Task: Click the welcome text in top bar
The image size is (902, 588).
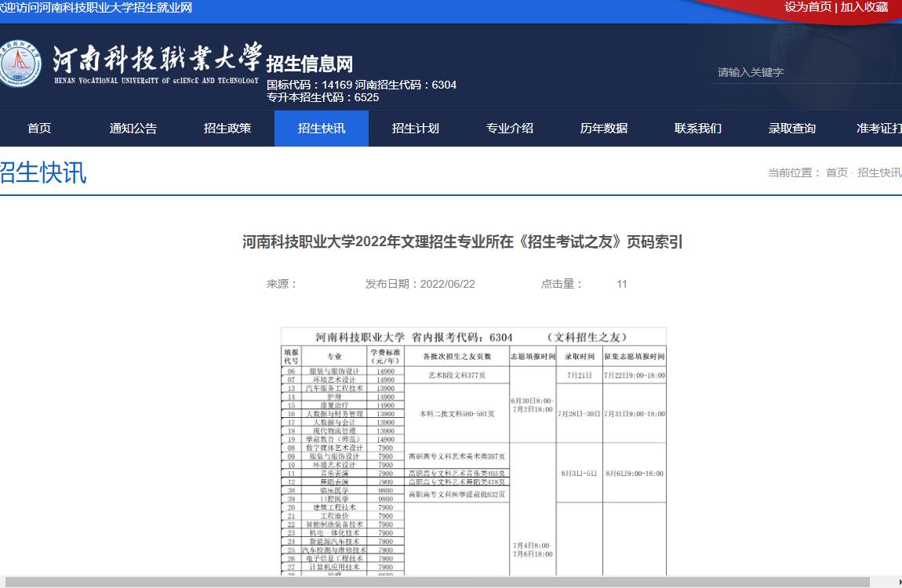Action: (96, 8)
